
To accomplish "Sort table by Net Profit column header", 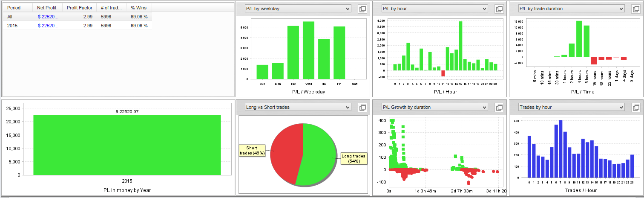I will click(x=47, y=8).
